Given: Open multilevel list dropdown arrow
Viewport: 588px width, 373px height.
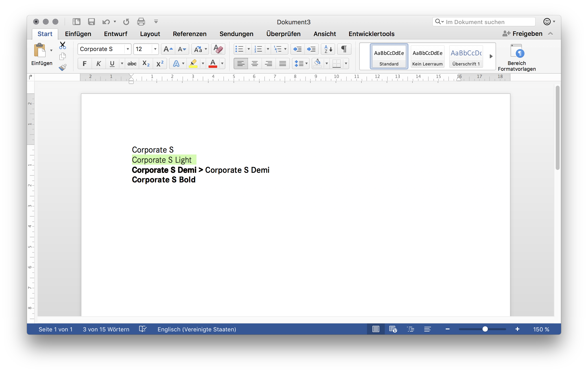Looking at the screenshot, I should click(x=285, y=49).
